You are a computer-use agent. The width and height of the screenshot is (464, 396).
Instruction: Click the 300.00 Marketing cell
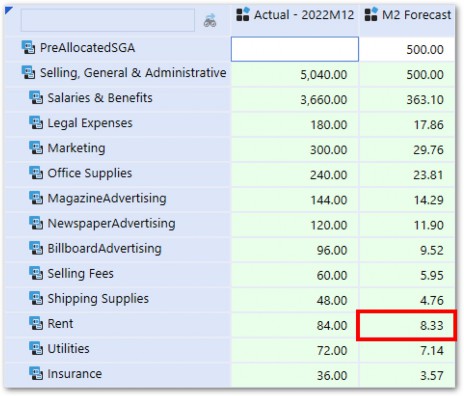click(x=295, y=150)
